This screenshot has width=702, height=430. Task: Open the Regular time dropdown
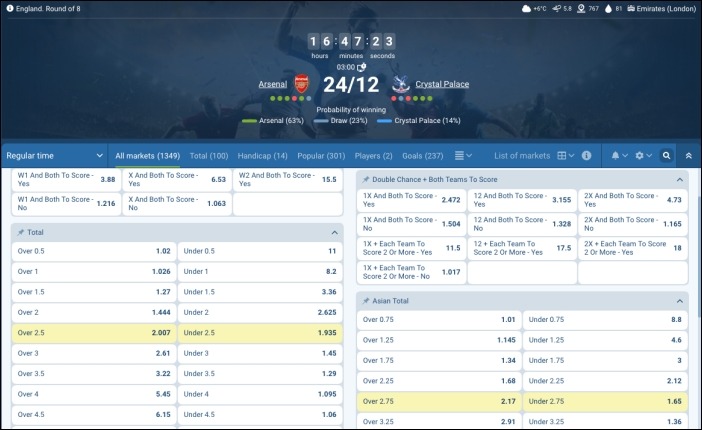54,156
